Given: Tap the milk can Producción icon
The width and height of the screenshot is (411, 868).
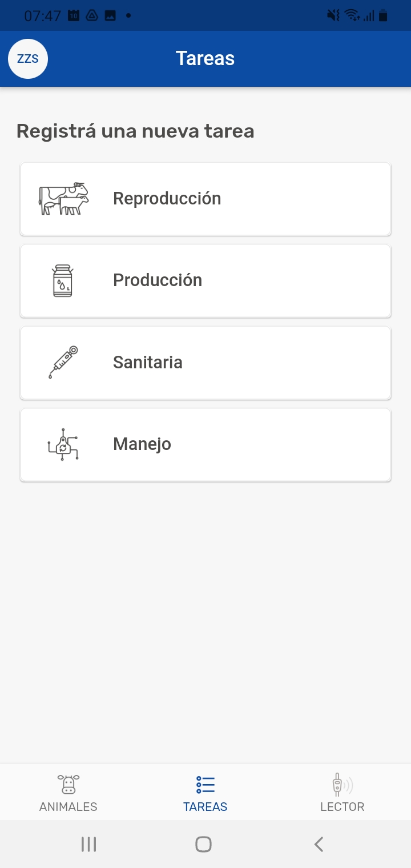Looking at the screenshot, I should click(63, 280).
